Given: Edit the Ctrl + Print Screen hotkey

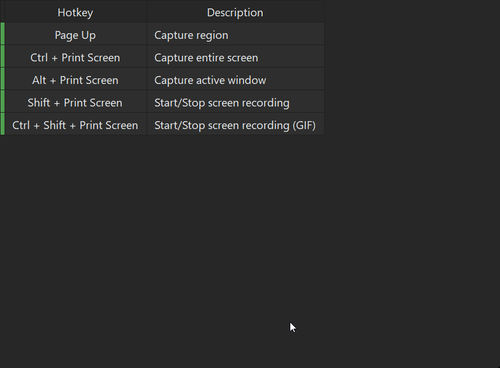Looking at the screenshot, I should click(75, 56).
